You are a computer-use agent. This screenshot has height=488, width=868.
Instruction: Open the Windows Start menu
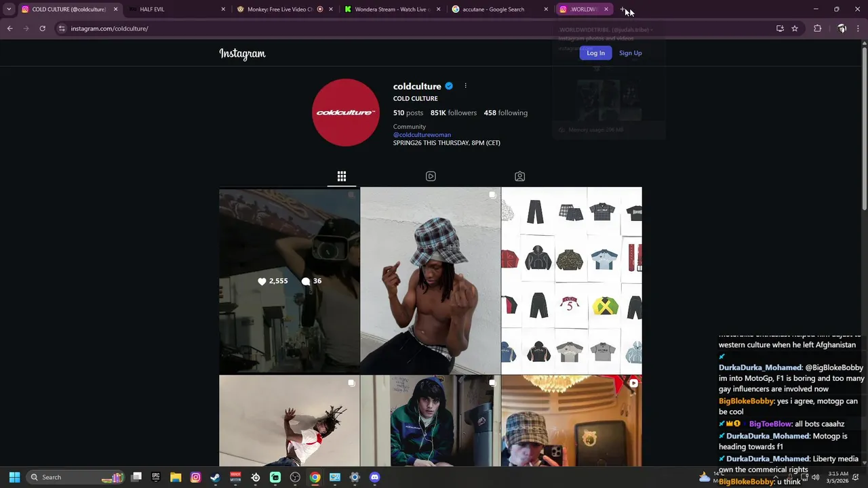[14, 477]
